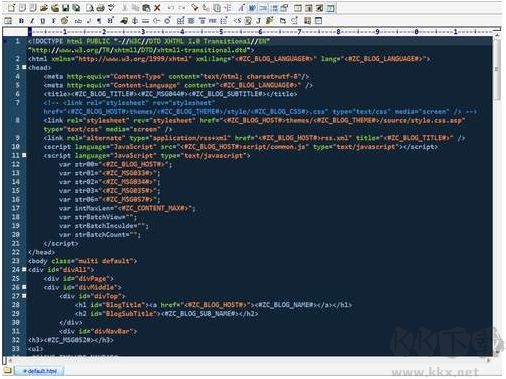Collapse the divTop block at line 27
Image resolution: width=506 pixels, height=379 pixels.
click(x=24, y=296)
